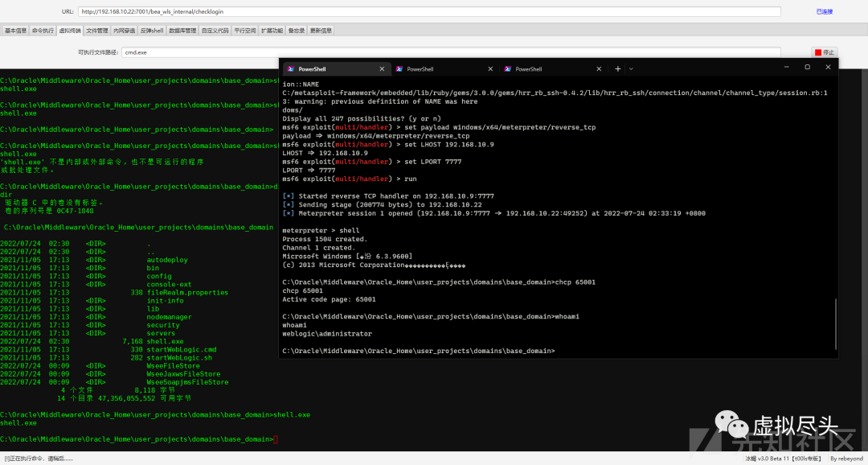Click the 'WseeFileStore' directory entry

click(x=174, y=366)
